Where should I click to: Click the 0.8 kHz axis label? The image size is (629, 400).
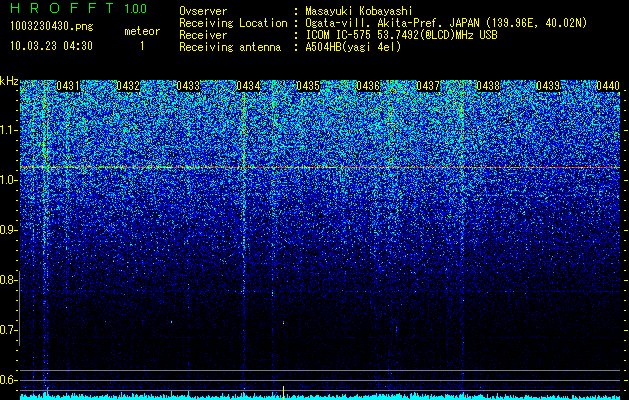[9, 280]
